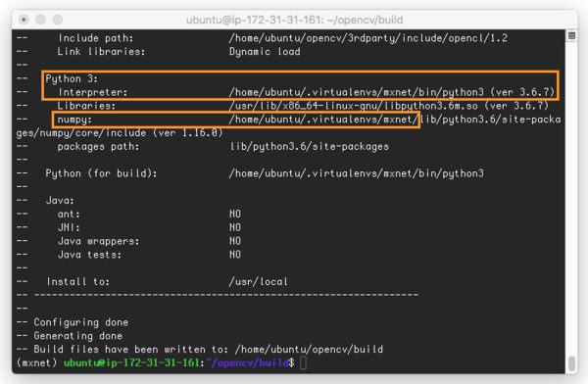Click the OpenCL include path line
Image resolution: width=588 pixels, height=384 pixels.
367,38
